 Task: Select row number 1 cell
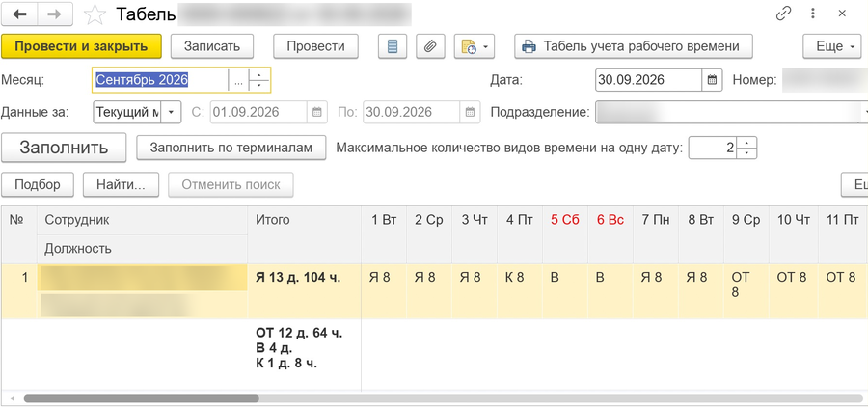(x=19, y=291)
